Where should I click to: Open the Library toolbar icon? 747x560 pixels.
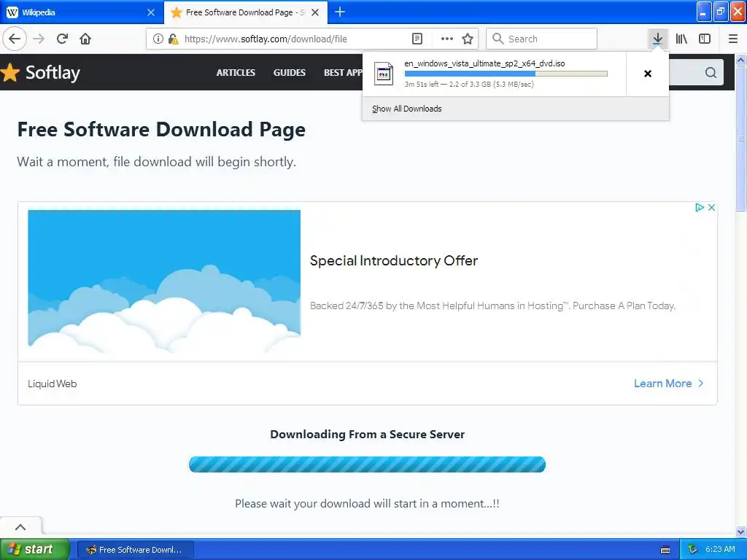point(681,39)
